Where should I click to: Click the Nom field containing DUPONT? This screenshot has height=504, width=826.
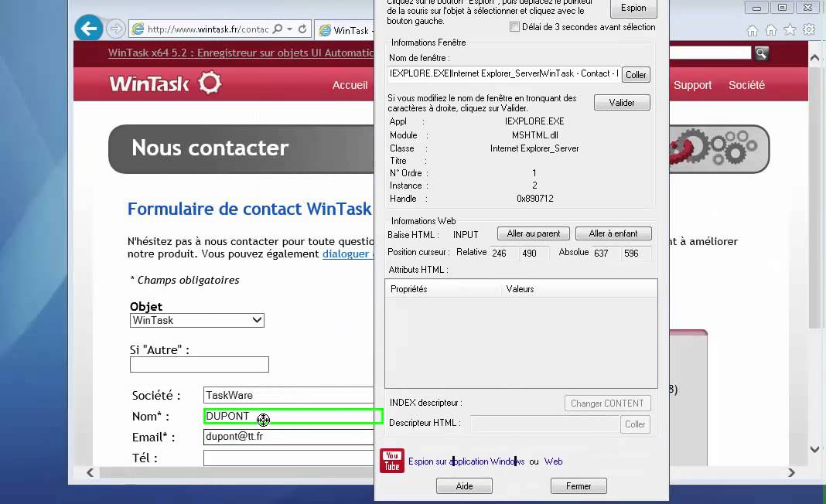click(293, 416)
